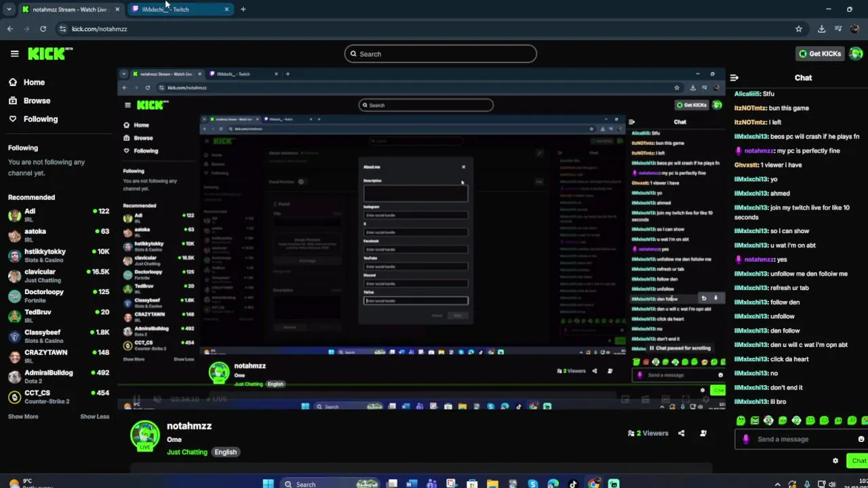
Task: View site information for kick.com
Action: point(62,28)
